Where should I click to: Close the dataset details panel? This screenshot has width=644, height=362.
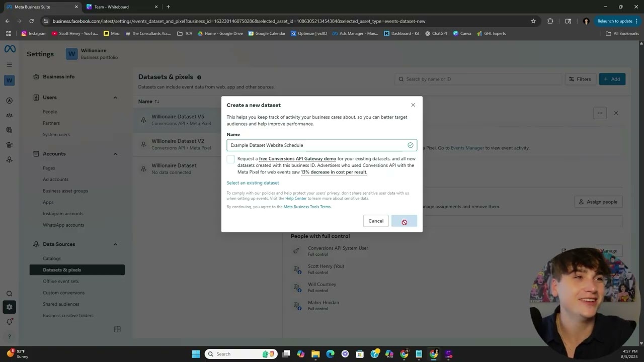616,113
